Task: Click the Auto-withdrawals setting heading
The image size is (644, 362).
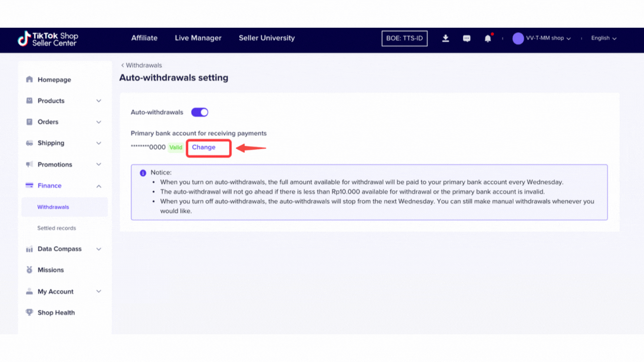Action: point(174,78)
